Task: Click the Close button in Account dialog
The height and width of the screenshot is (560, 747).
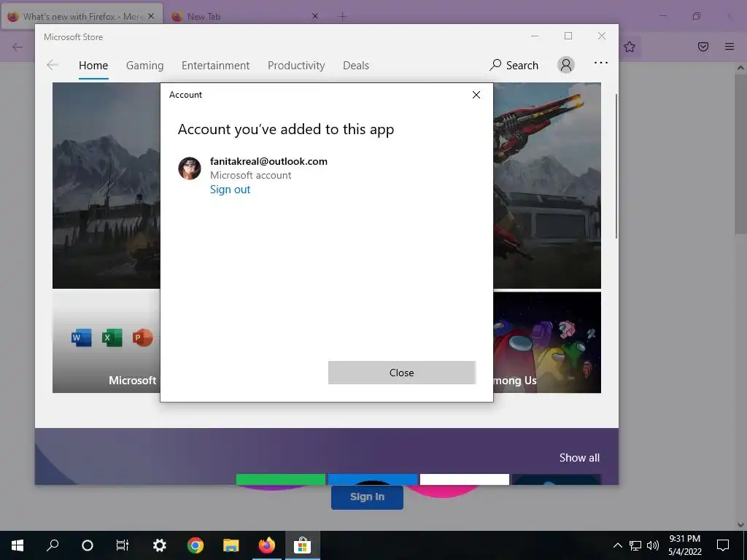Action: click(x=402, y=373)
